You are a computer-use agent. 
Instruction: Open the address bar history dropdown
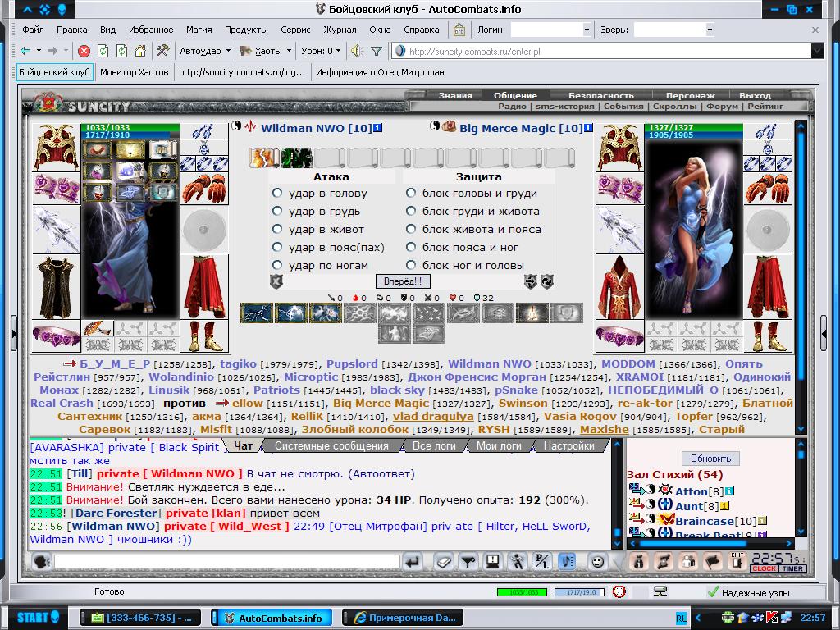pyautogui.click(x=817, y=51)
